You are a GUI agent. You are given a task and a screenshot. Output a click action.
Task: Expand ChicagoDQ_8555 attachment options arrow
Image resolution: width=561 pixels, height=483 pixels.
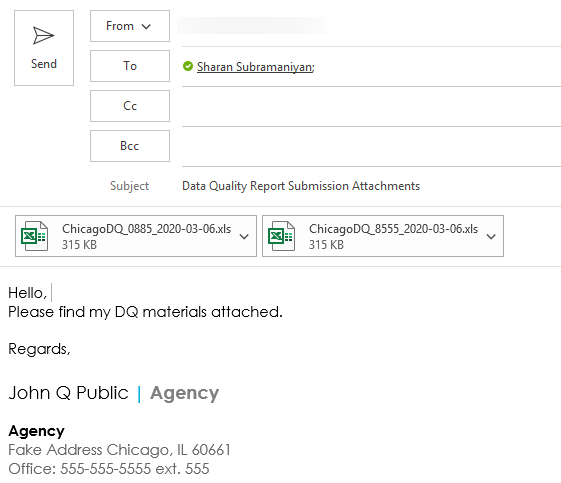491,236
